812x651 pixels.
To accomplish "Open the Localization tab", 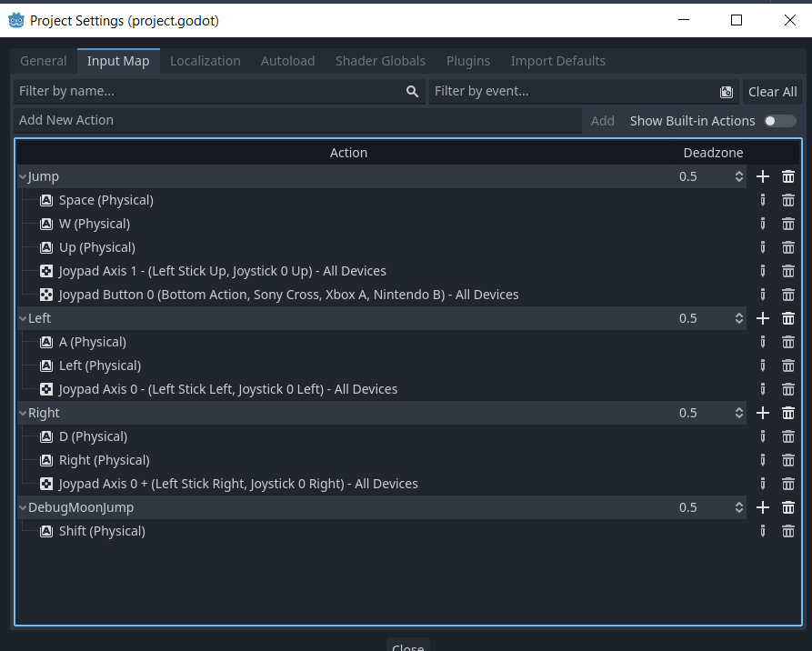I will (206, 61).
